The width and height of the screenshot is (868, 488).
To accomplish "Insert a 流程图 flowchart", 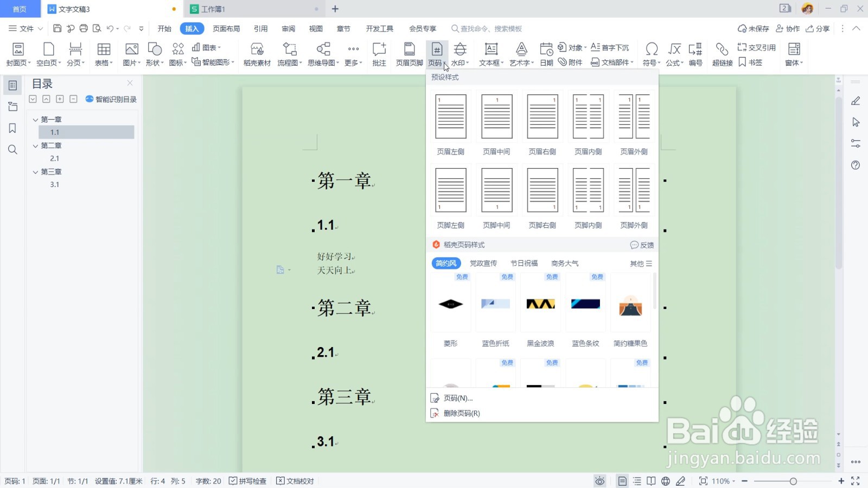I will (290, 55).
